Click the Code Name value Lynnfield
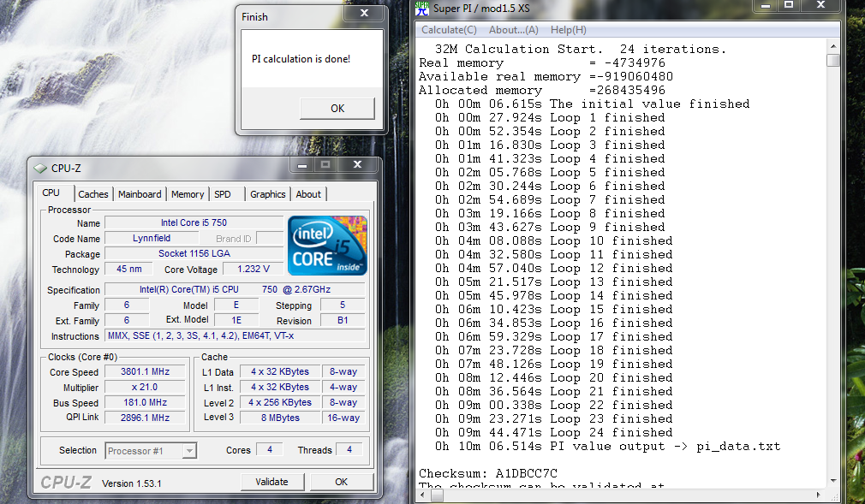Viewport: 865px width, 504px height. click(152, 238)
